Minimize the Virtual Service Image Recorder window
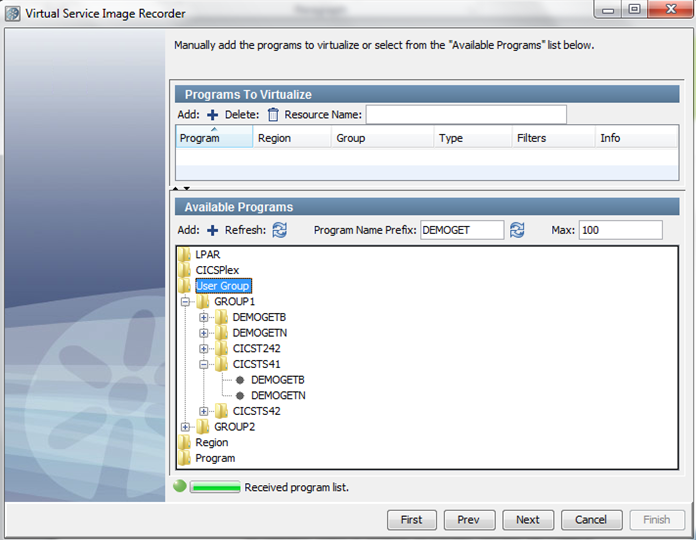Image resolution: width=696 pixels, height=540 pixels. coord(608,10)
